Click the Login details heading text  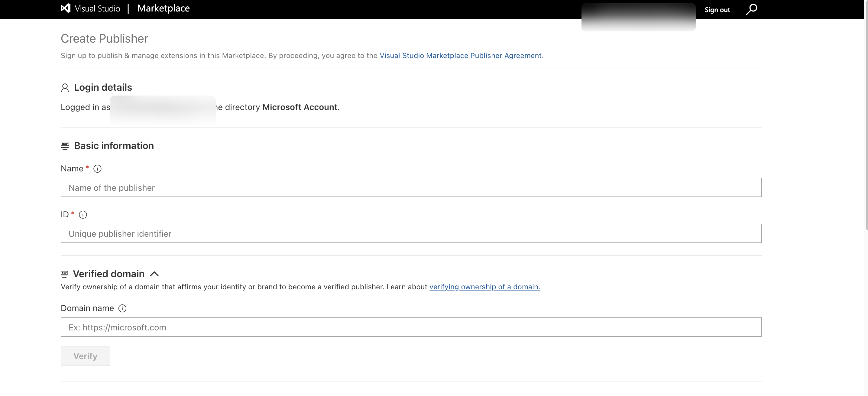click(103, 87)
